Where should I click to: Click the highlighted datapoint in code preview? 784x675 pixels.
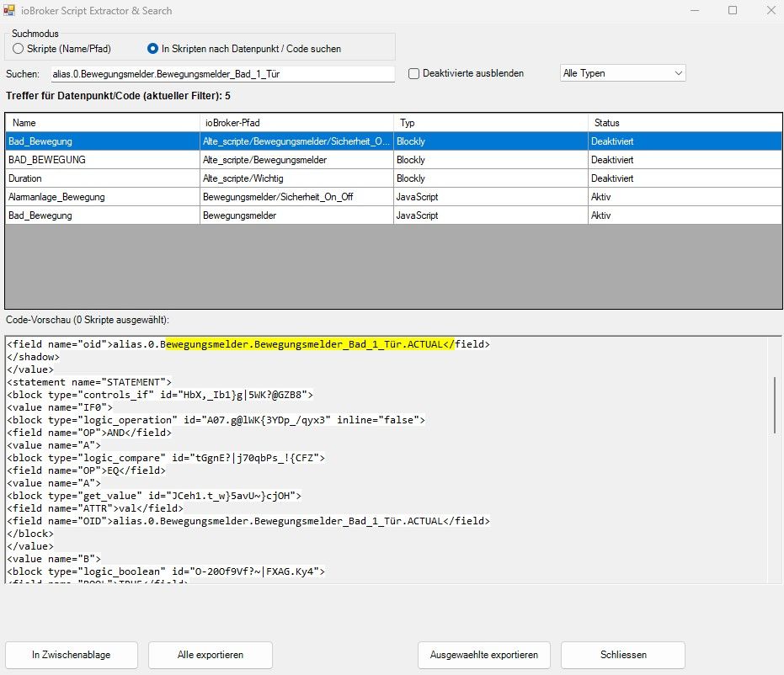[x=310, y=344]
